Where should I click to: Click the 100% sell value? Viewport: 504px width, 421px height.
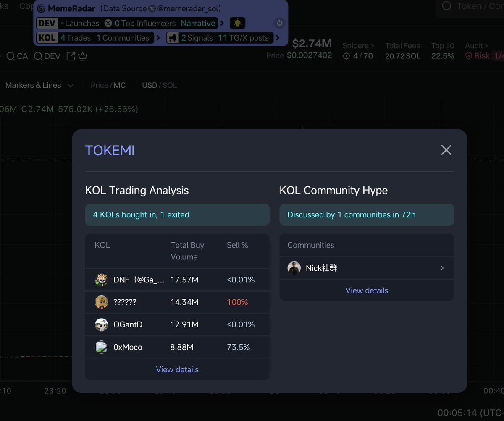point(237,302)
